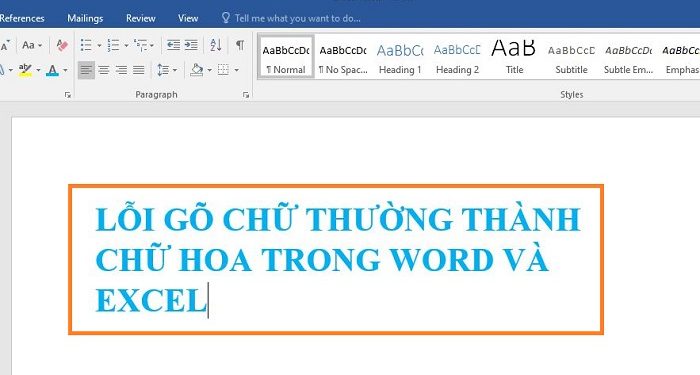
Task: Toggle Align Left paragraph alignment
Action: [86, 70]
